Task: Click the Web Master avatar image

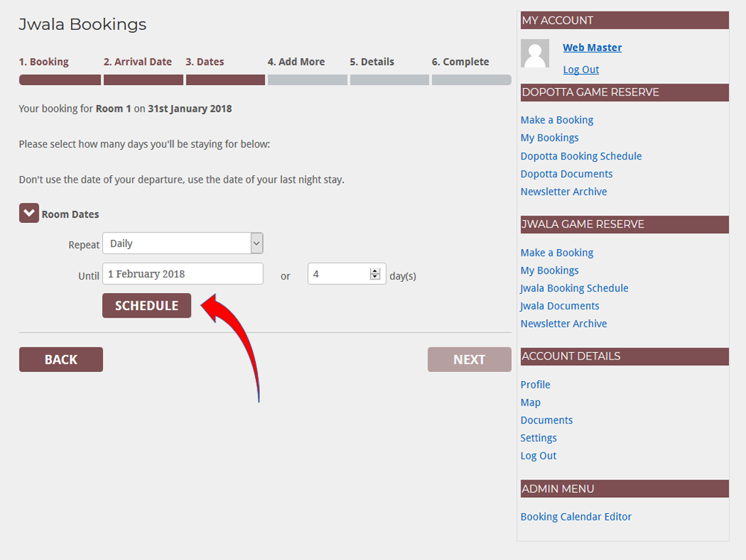Action: [x=534, y=55]
